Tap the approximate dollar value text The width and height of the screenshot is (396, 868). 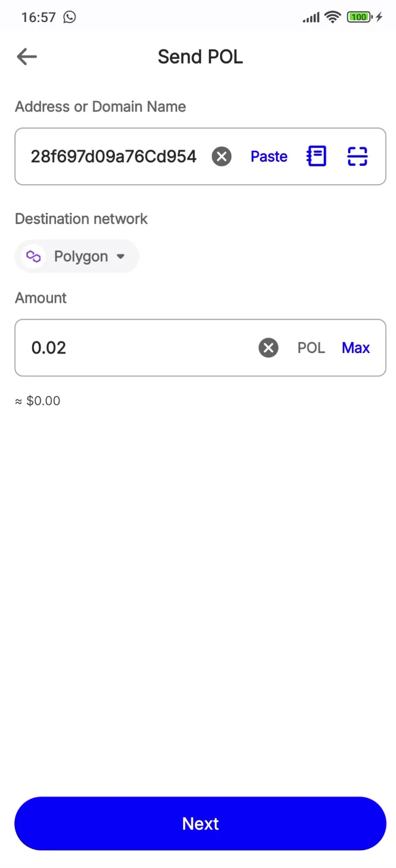38,401
